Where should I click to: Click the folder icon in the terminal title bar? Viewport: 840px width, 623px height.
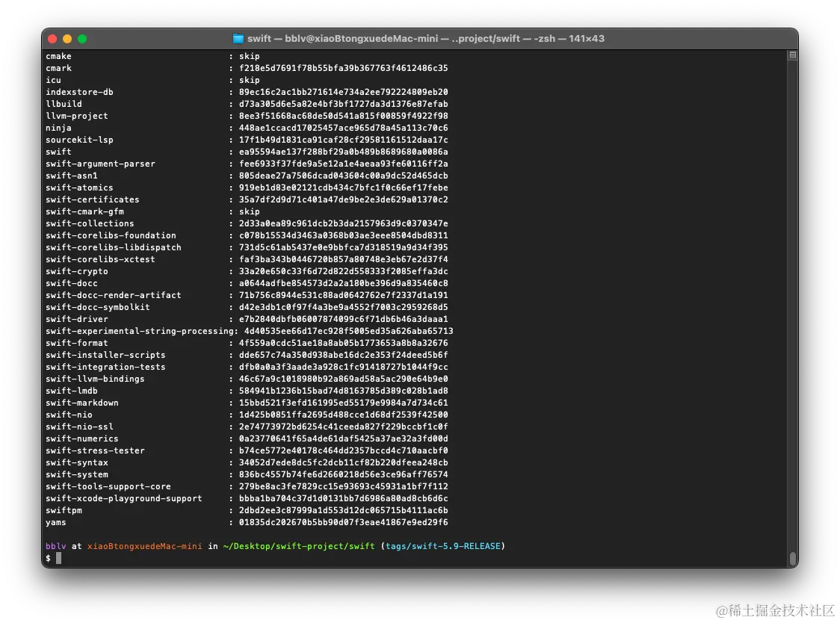click(238, 39)
